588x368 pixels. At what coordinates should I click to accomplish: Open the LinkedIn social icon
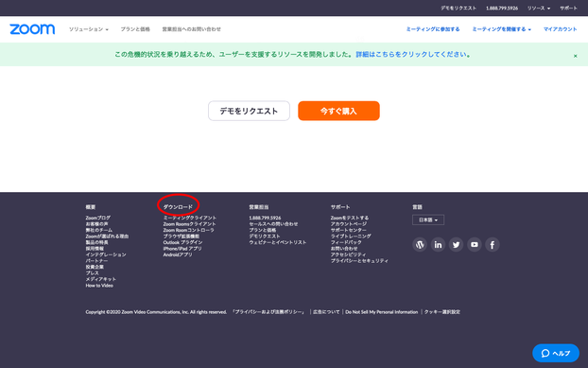(438, 245)
